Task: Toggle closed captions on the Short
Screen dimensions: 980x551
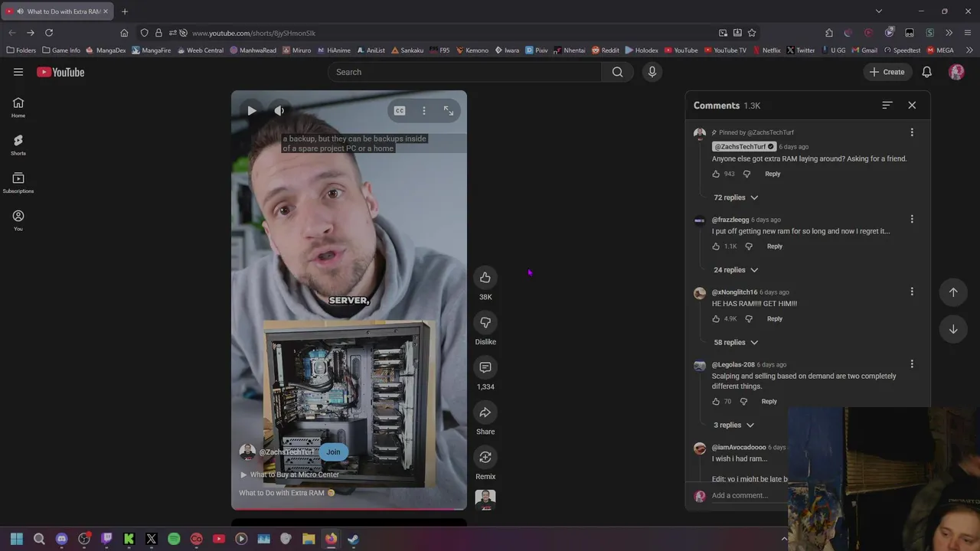Action: [400, 111]
